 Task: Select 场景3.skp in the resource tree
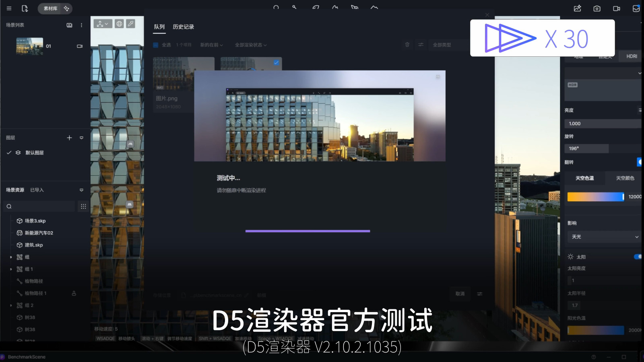35,221
